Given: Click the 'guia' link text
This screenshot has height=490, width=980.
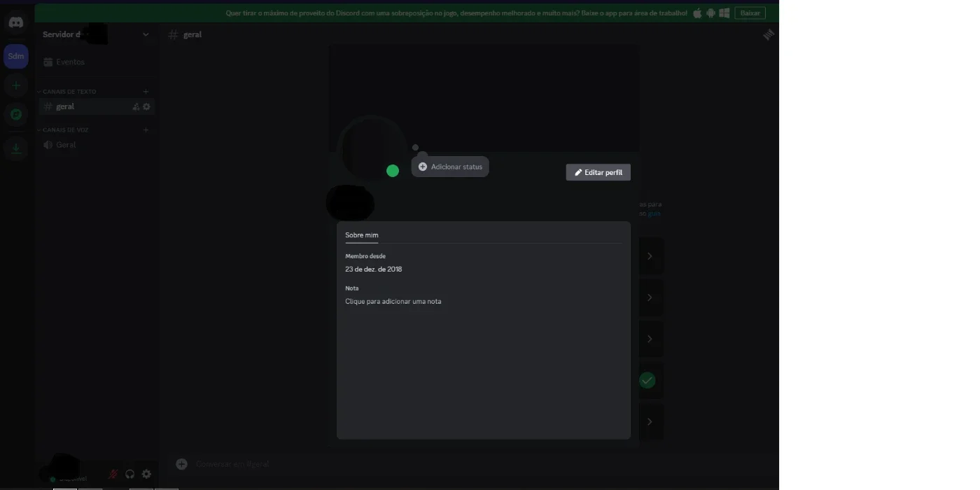Looking at the screenshot, I should click(654, 213).
